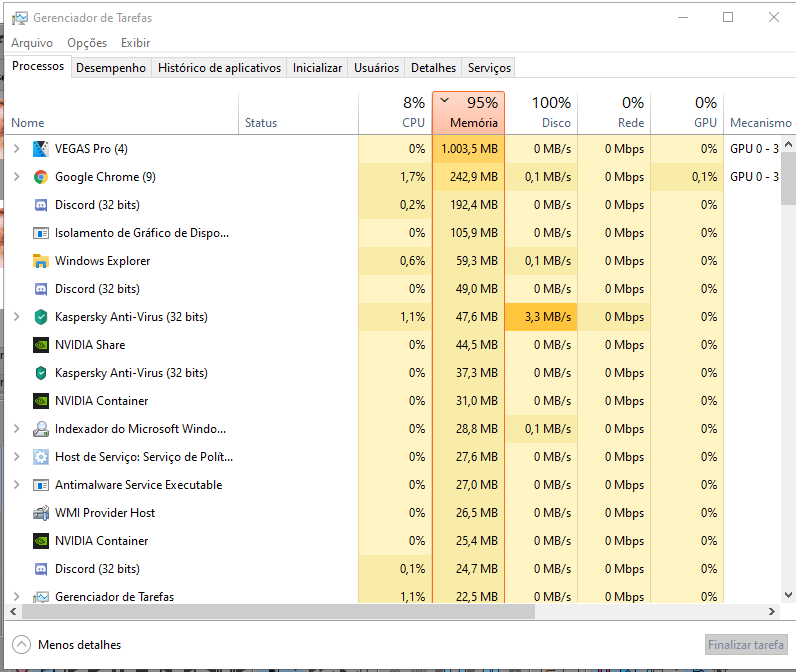Screen dimensions: 796x672
Task: Click the vertical scrollbar thumb
Action: click(x=788, y=179)
